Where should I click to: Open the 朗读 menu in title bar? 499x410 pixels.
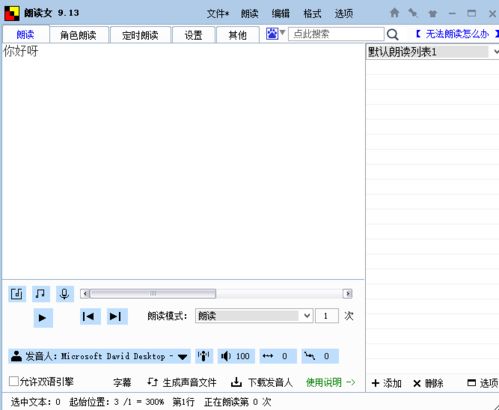click(x=250, y=14)
